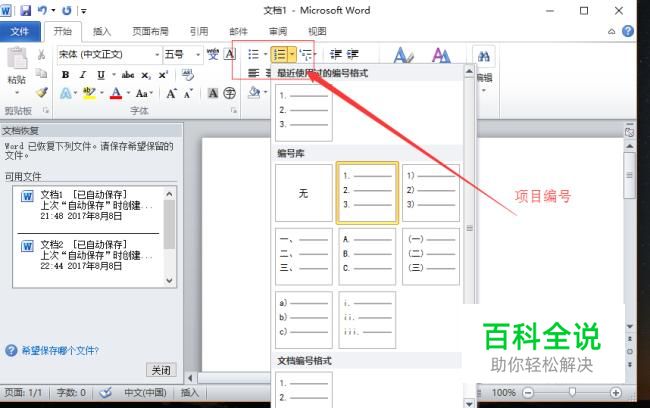Click the numbering list icon
This screenshot has height=408, width=650.
[280, 54]
